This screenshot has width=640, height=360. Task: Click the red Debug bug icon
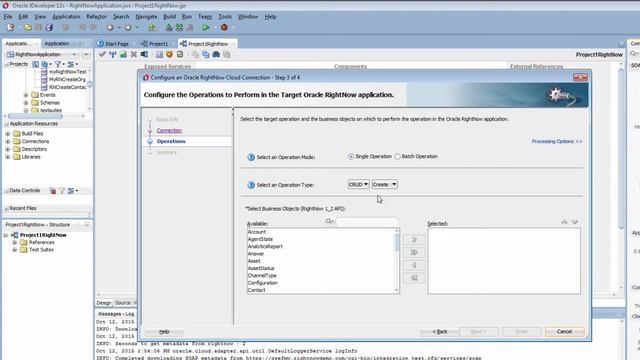(224, 27)
